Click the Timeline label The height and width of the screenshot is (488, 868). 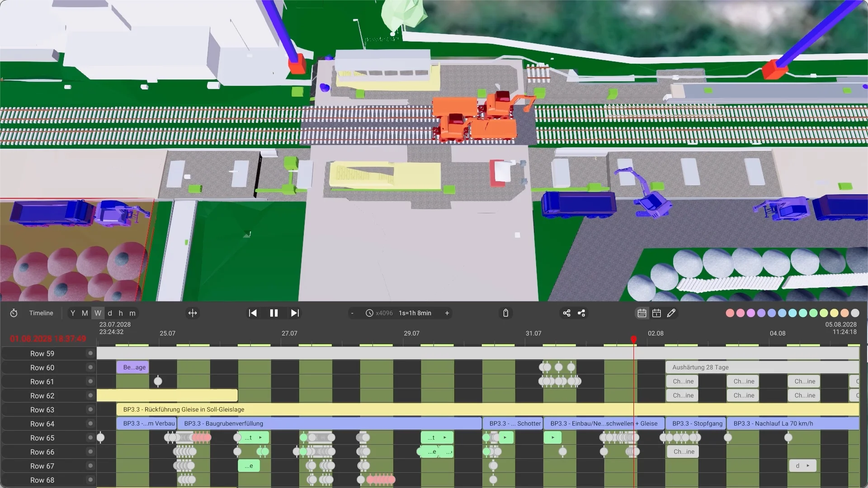tap(41, 313)
